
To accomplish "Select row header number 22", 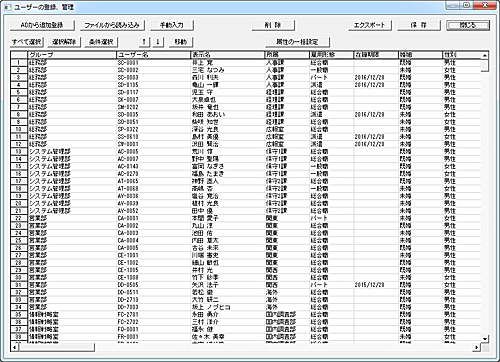I will click(x=19, y=218).
